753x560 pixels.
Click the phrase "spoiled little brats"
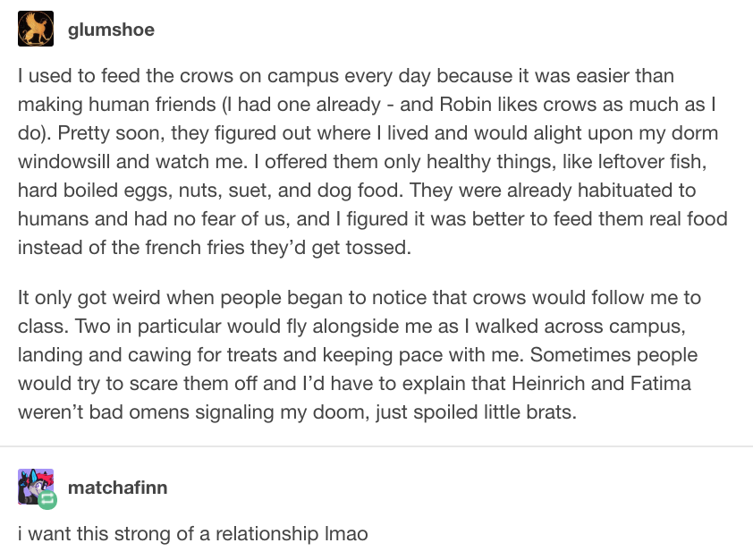coord(495,412)
